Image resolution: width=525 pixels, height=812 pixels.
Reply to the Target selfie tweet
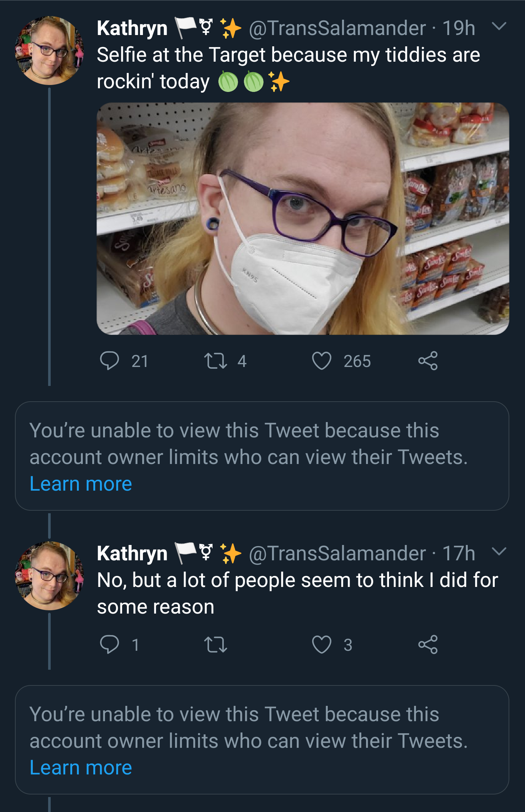tap(109, 361)
